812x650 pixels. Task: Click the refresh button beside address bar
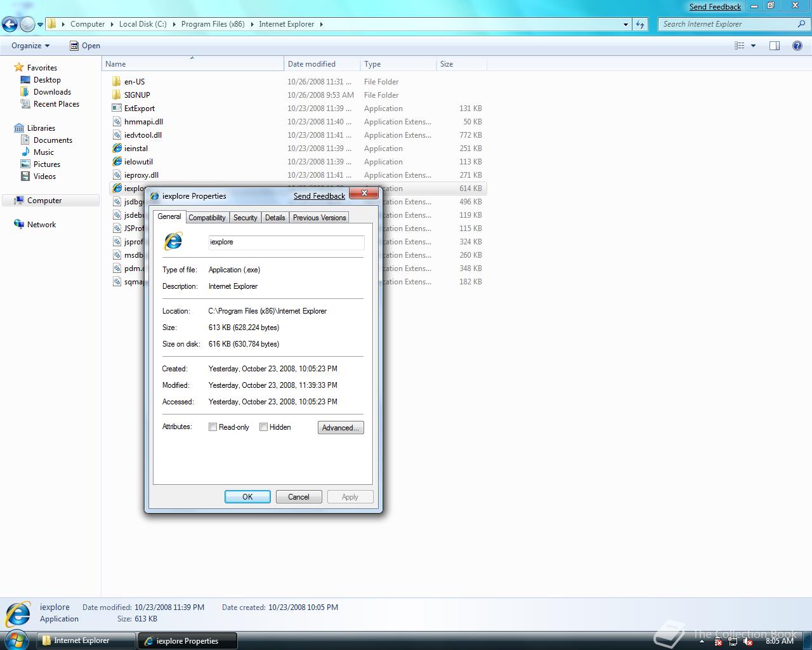click(x=640, y=24)
